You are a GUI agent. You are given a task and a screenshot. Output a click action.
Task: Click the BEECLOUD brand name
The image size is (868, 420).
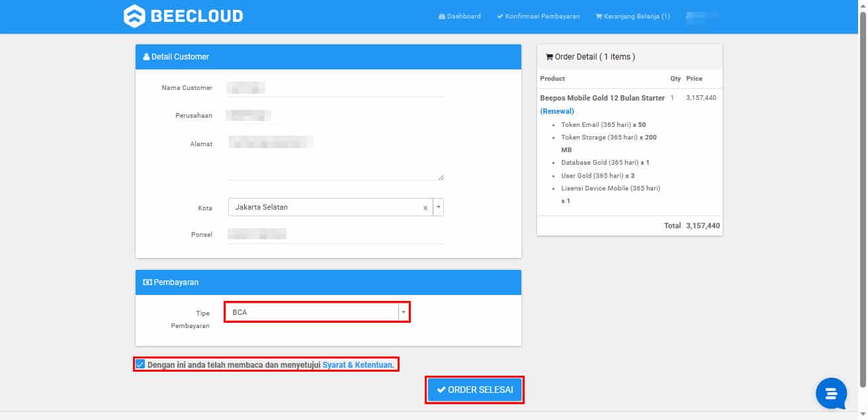coord(196,16)
